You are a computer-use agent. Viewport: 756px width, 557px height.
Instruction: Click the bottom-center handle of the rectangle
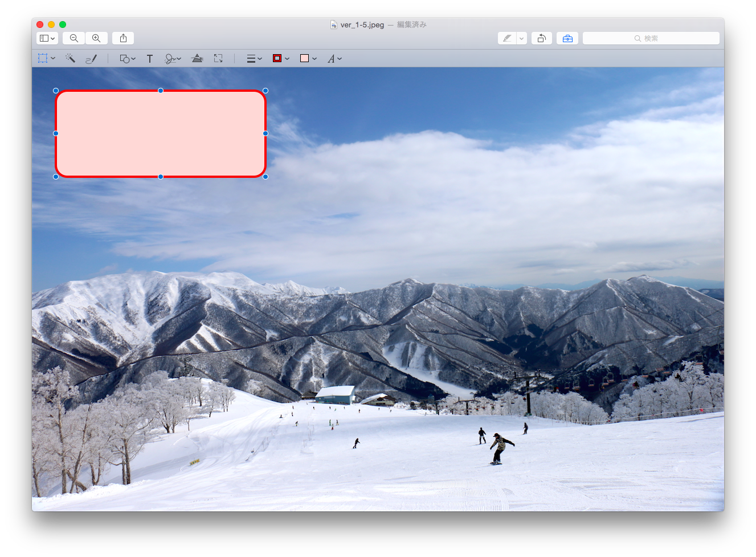pyautogui.click(x=161, y=177)
